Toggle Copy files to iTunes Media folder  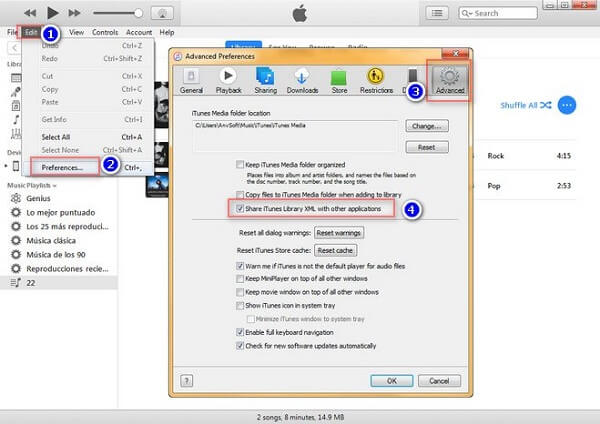240,194
